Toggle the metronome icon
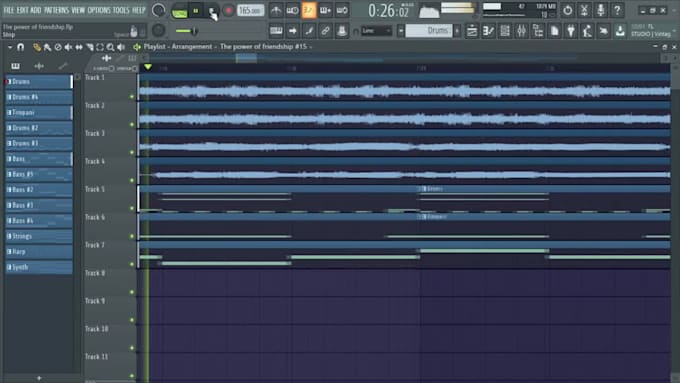The height and width of the screenshot is (383, 680). tap(276, 10)
